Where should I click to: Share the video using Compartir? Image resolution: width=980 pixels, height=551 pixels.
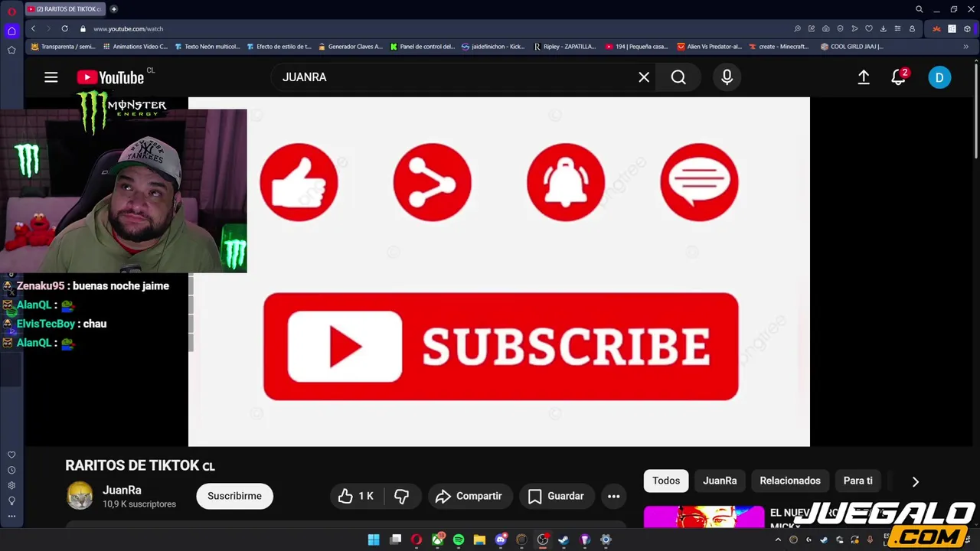click(469, 496)
